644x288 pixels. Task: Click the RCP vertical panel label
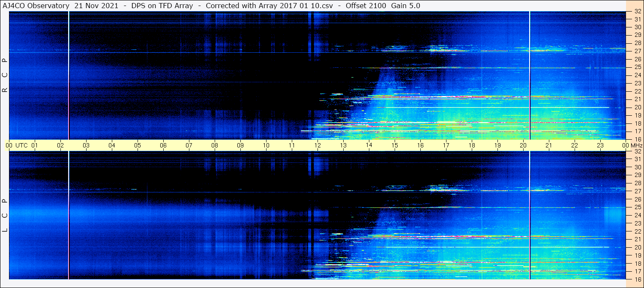[5, 75]
